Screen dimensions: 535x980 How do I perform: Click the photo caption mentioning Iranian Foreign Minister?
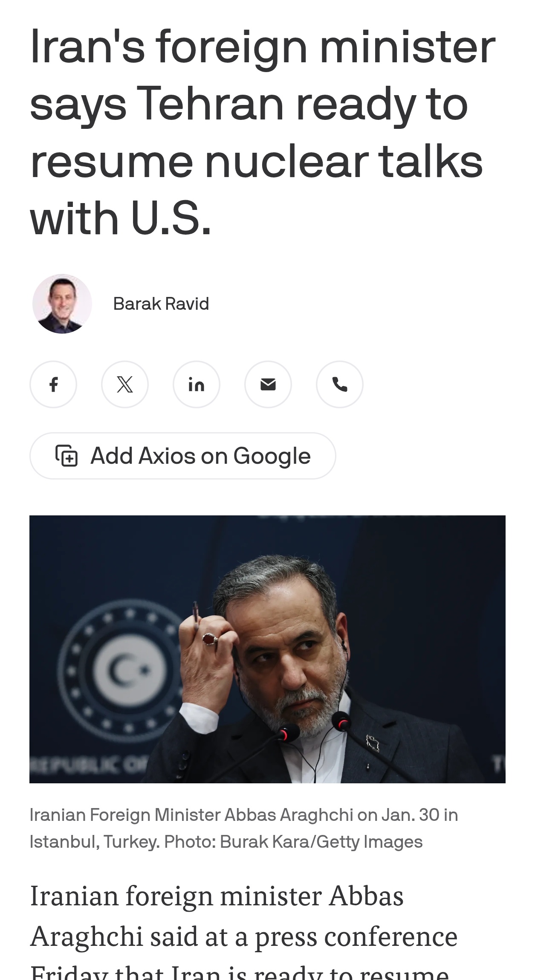coord(243,828)
